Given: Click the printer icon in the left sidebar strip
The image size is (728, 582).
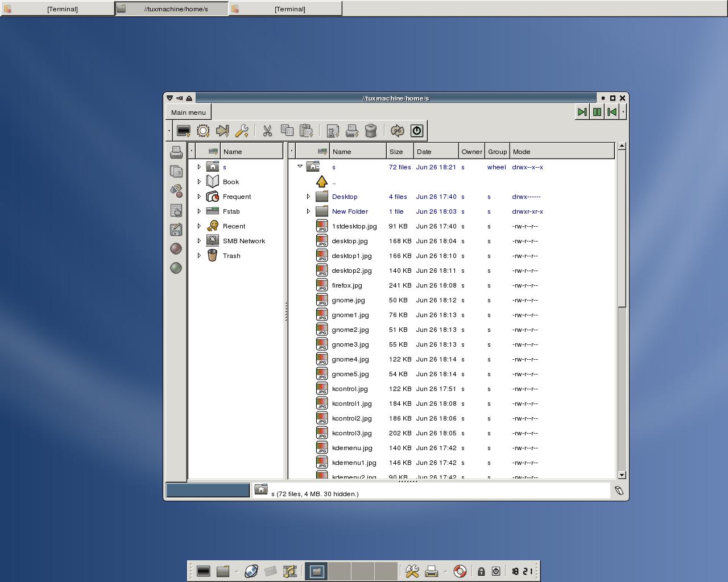Looking at the screenshot, I should (176, 152).
